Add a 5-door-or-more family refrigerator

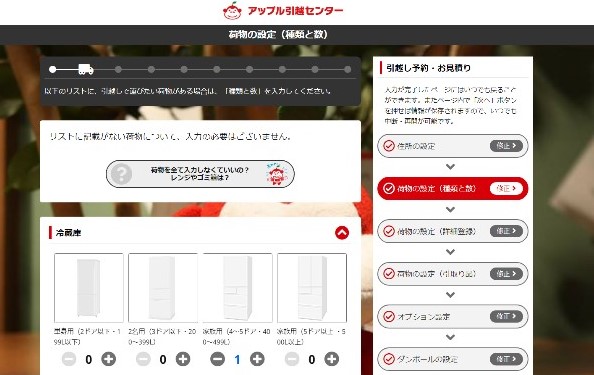(x=331, y=359)
